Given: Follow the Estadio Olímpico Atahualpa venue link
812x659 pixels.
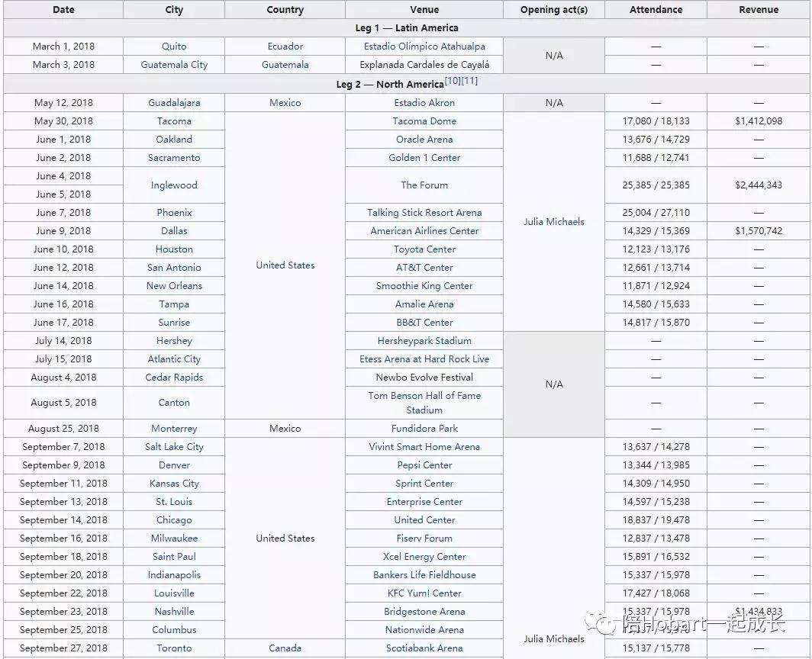Looking at the screenshot, I should [x=424, y=47].
